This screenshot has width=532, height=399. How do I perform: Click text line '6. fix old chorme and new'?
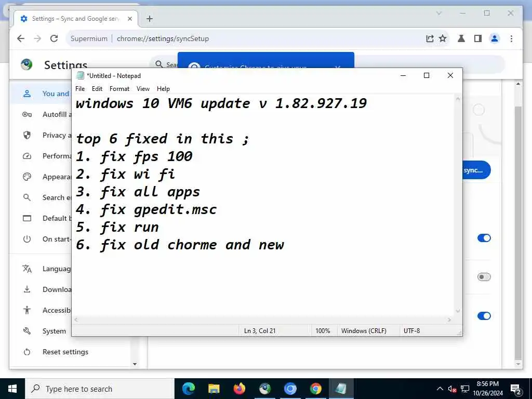pyautogui.click(x=180, y=245)
